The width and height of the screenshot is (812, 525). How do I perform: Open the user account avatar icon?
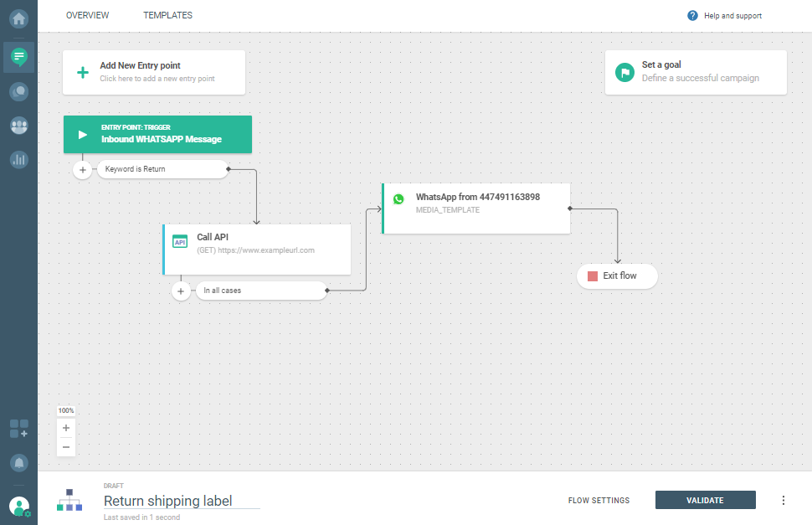tap(18, 506)
